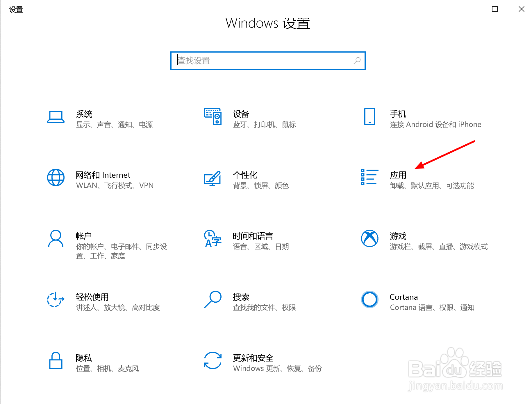532x404 pixels.
Task: Click the Devices keyboard and speaker icon
Action: coord(213,116)
